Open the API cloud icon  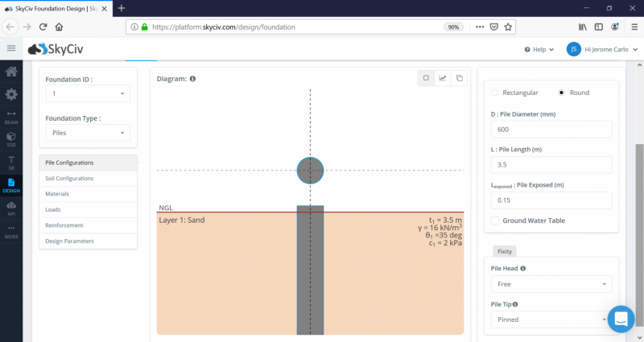coord(11,208)
